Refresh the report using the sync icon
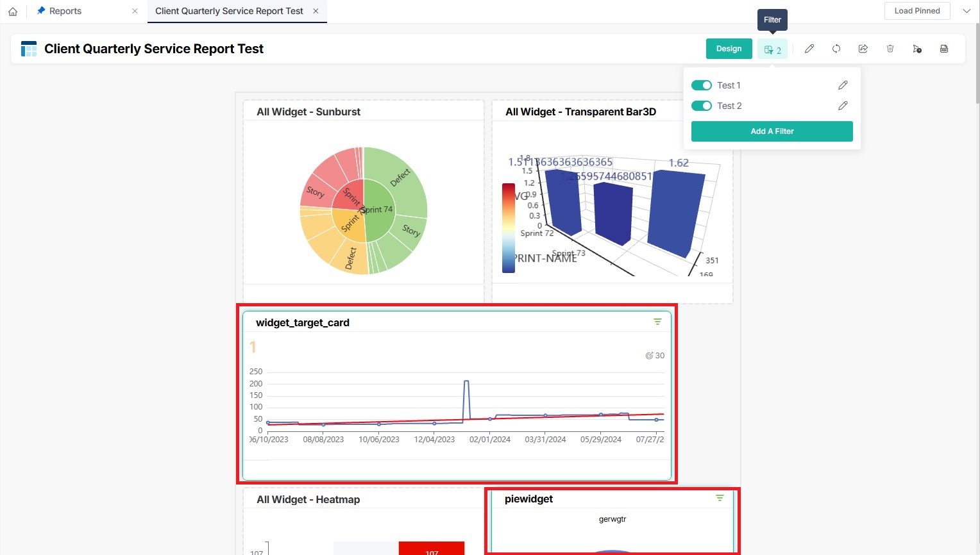Image resolution: width=980 pixels, height=555 pixels. tap(836, 49)
